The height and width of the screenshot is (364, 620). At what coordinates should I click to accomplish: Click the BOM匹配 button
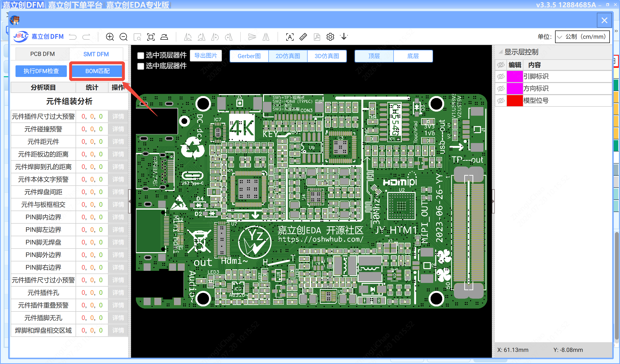pos(97,71)
